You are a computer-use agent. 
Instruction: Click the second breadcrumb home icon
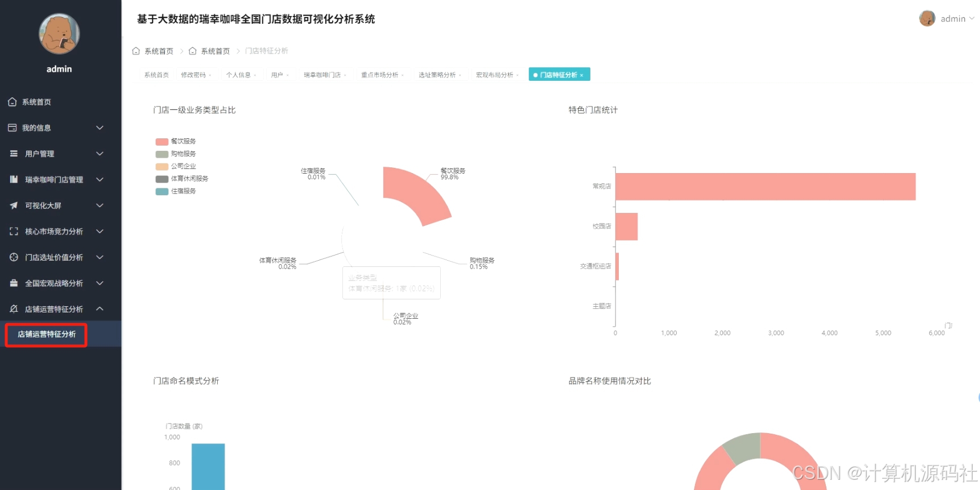coord(193,51)
